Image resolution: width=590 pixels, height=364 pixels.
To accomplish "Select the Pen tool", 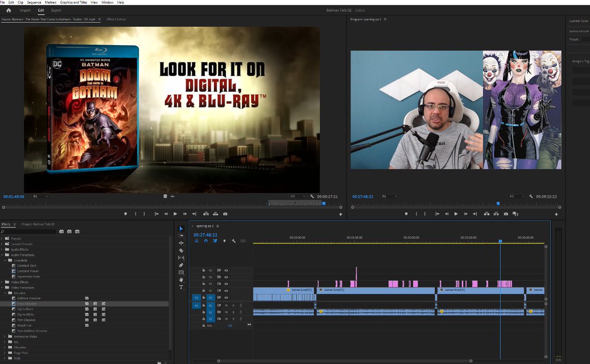I will coord(181,265).
